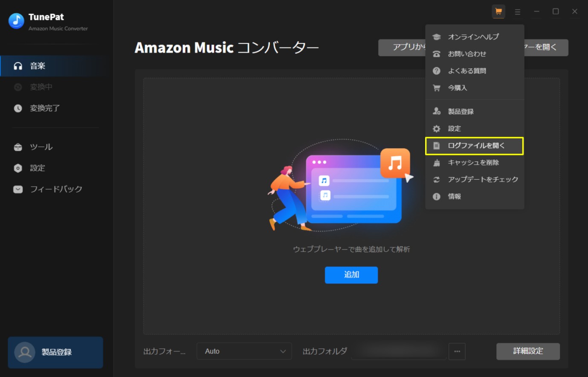This screenshot has height=377, width=588.
Task: Open 設定 from the dropdown menu
Action: tap(475, 129)
